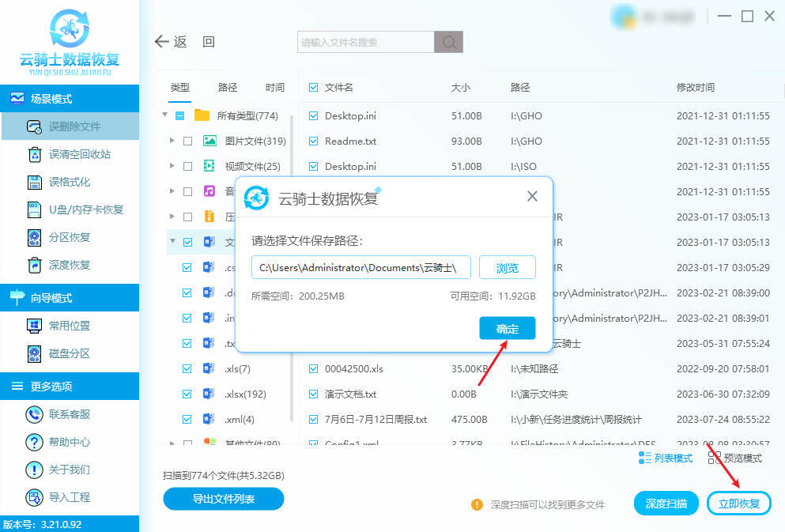
Task: Uncheck 7月6日-7月12日周报.txt checkbox
Action: point(313,420)
